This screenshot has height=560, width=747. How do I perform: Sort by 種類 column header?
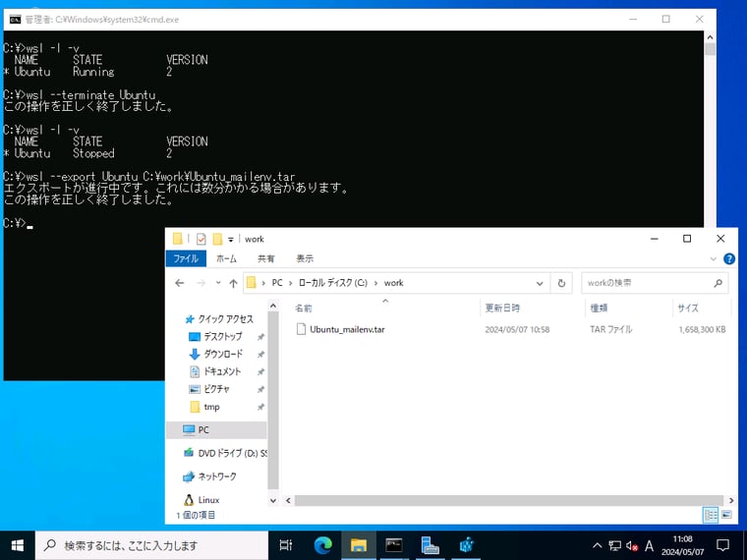click(599, 308)
